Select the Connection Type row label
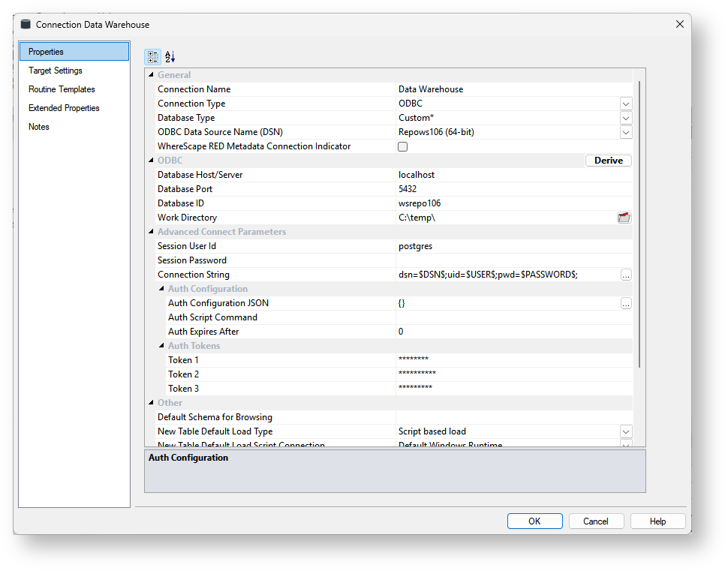 pos(191,104)
